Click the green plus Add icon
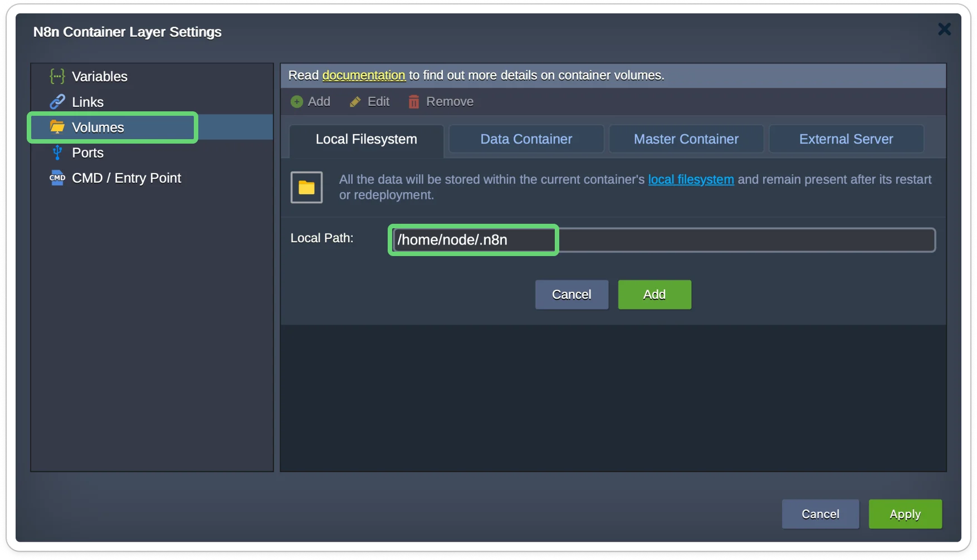This screenshot has height=560, width=977. [297, 101]
